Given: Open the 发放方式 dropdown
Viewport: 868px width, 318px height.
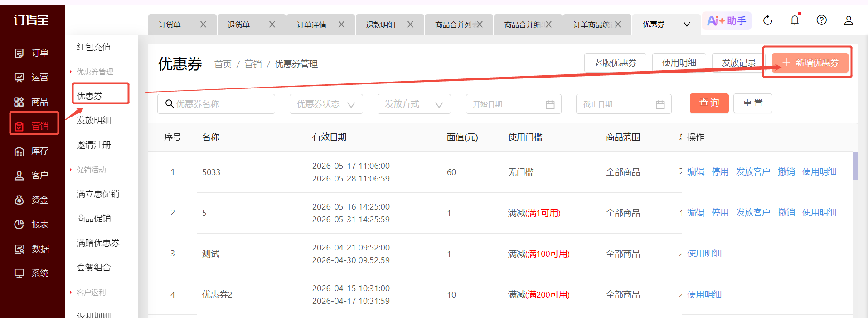Looking at the screenshot, I should click(414, 104).
